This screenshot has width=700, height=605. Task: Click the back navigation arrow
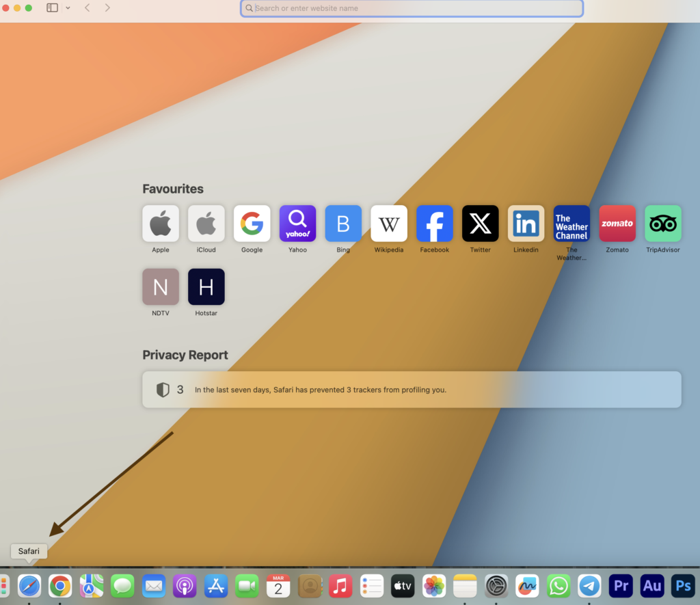87,8
